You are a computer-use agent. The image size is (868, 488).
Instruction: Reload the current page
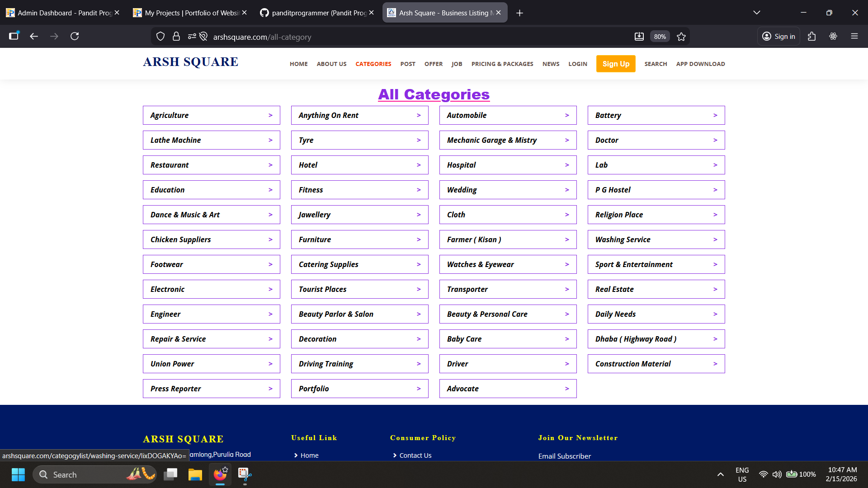pos(75,36)
